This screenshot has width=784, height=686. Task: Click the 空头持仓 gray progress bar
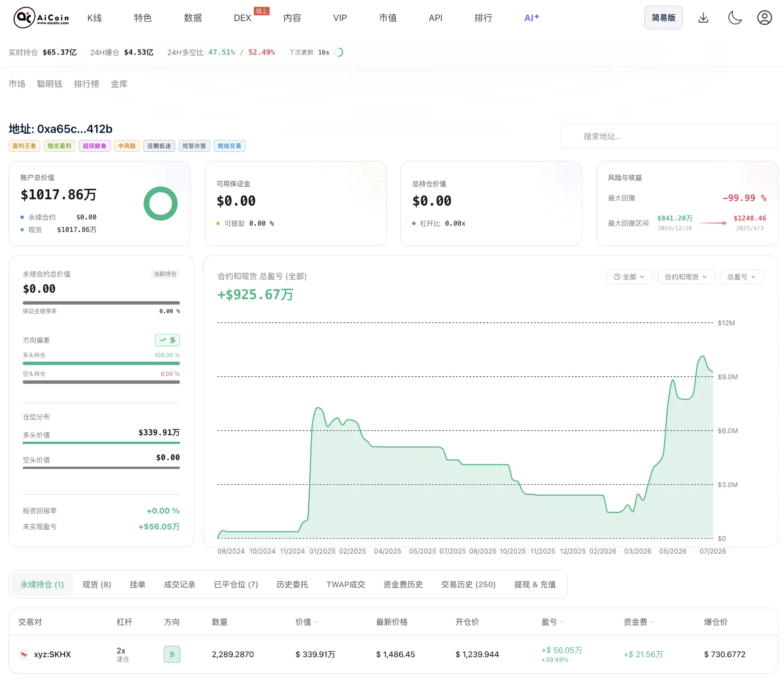pyautogui.click(x=101, y=382)
